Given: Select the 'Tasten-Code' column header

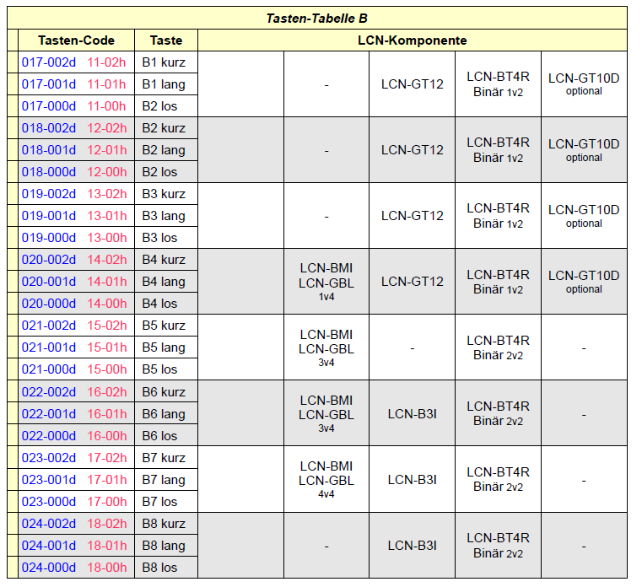Looking at the screenshot, I should (76, 40).
